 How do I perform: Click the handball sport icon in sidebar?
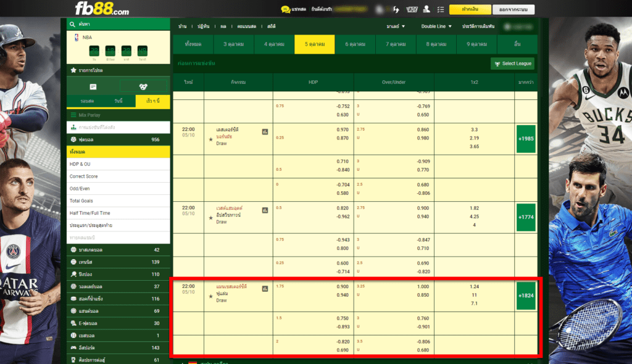tap(73, 311)
